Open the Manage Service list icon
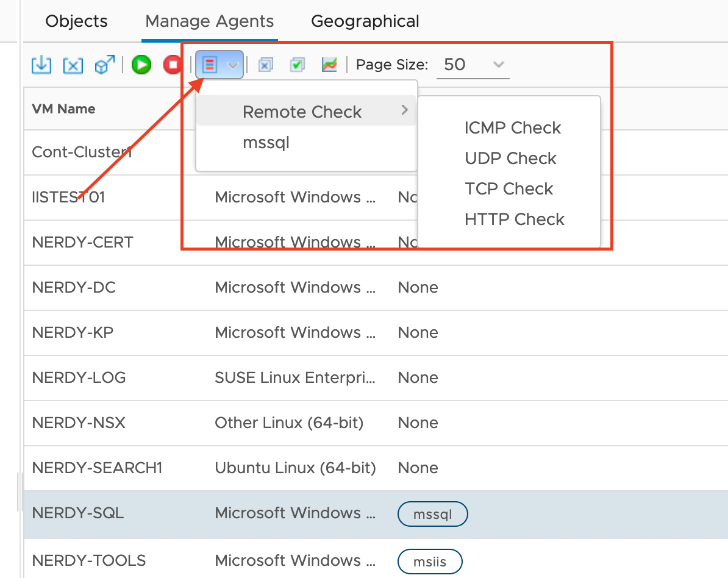728x578 pixels. pos(210,65)
